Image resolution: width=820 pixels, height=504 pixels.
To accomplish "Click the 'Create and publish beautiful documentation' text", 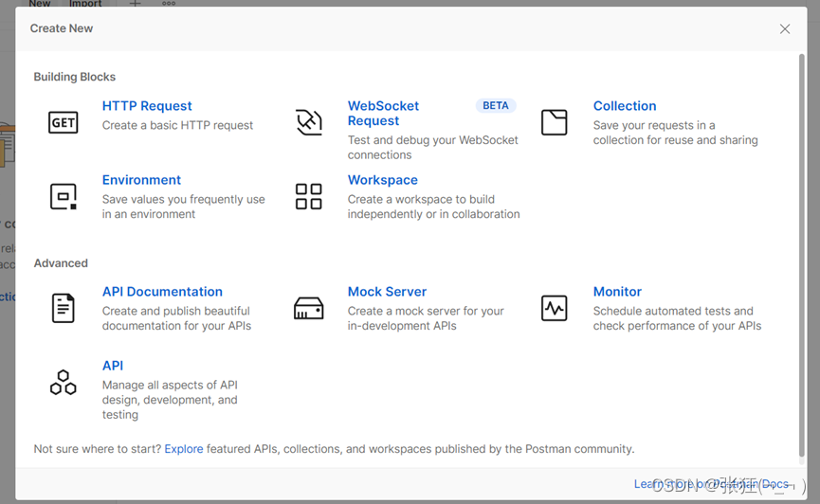I will pyautogui.click(x=176, y=318).
